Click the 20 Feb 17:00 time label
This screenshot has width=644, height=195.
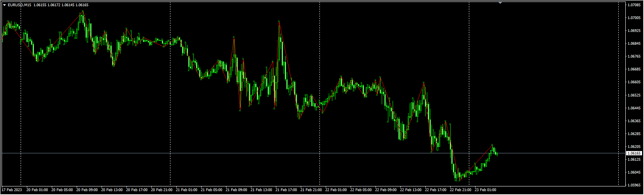click(137, 190)
